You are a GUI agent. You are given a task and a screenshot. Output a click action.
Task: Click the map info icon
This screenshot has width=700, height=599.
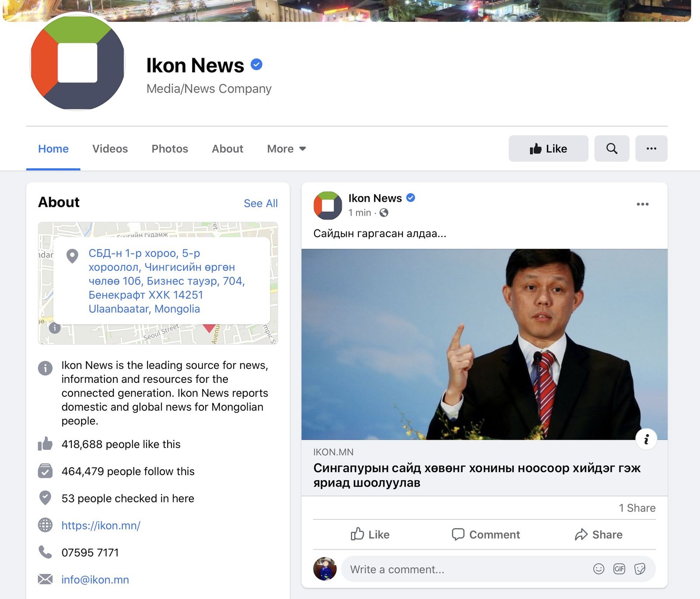point(55,328)
